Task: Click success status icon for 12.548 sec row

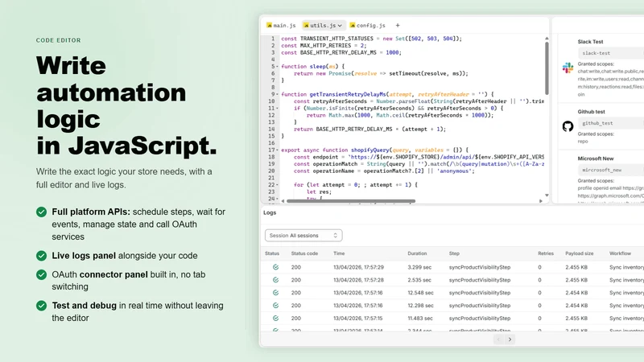Action: (275, 293)
